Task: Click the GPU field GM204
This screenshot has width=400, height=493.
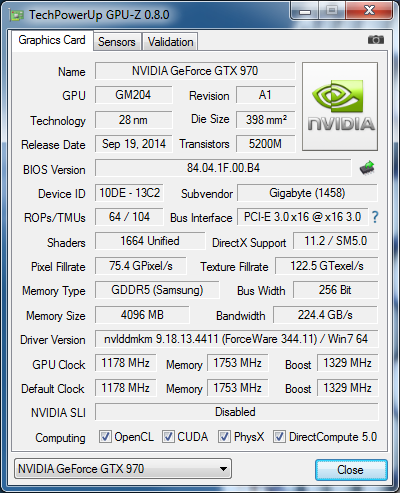Action: (x=133, y=95)
